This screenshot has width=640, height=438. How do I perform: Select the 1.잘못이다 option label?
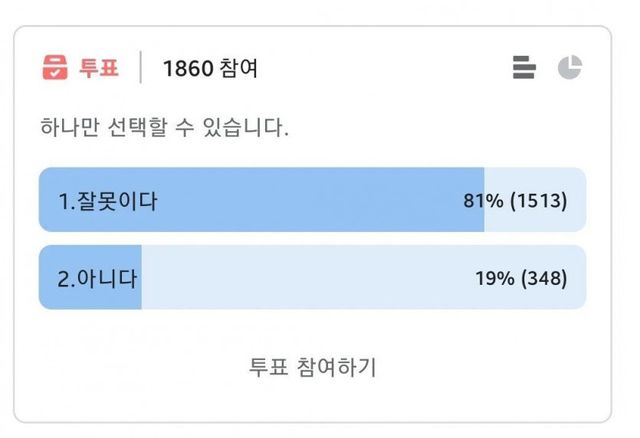(108, 201)
